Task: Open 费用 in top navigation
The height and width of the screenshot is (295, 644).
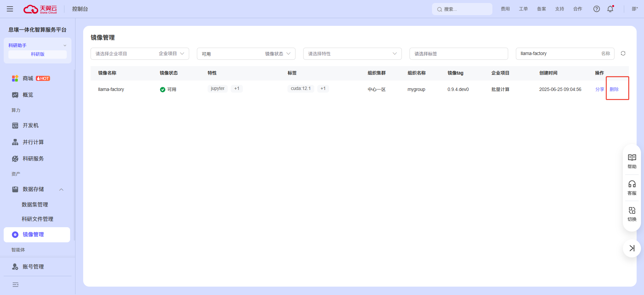Action: click(x=505, y=9)
